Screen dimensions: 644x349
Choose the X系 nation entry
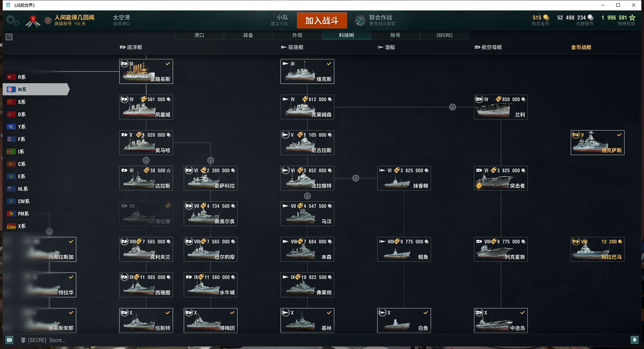[36, 226]
